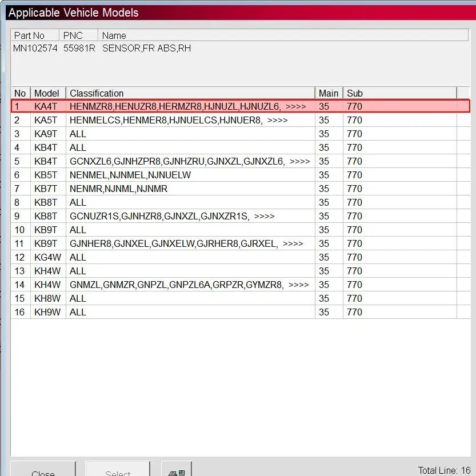Click the Classification column header
The height and width of the screenshot is (476, 476).
(190, 93)
